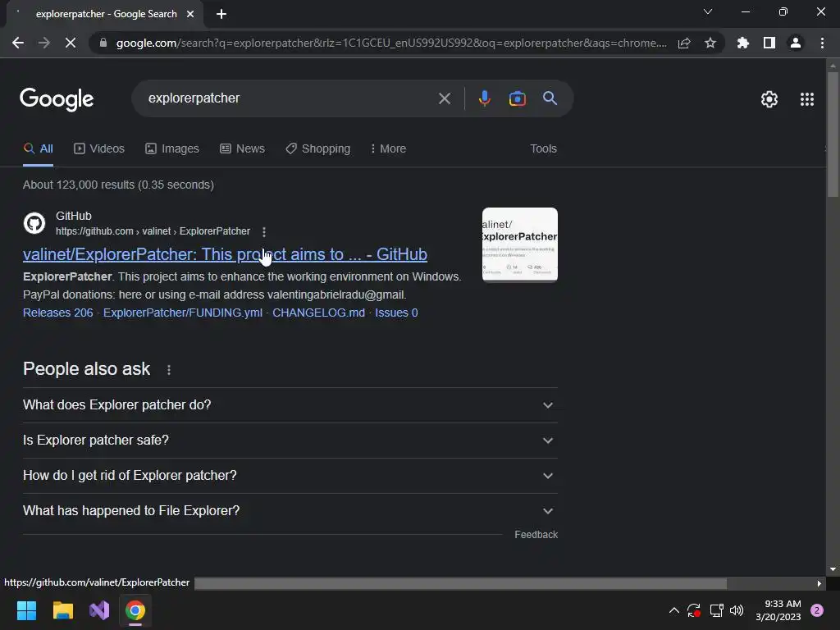Open the Windows Start menu
Viewport: 840px width, 630px height.
click(26, 610)
